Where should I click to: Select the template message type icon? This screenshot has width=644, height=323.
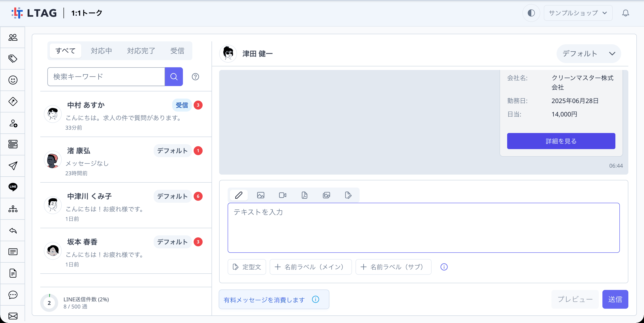[348, 195]
